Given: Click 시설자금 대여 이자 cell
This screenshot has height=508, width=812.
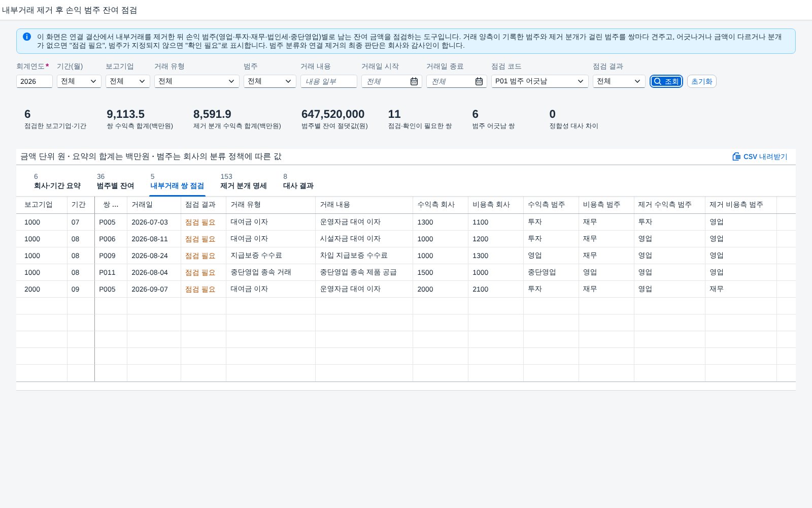Looking at the screenshot, I should point(364,239).
